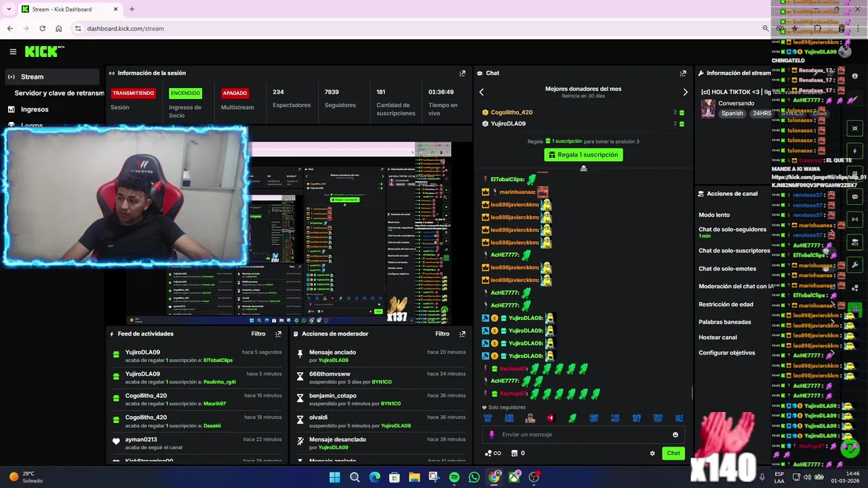Screen dimensions: 868x488
Task: Click benjamin_cotapo in moderator actions
Action: [332, 396]
